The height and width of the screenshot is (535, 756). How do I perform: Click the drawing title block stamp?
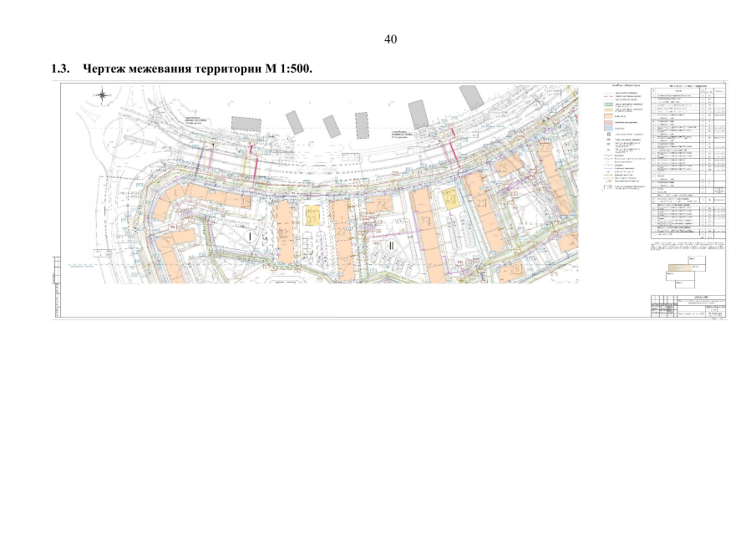688,306
